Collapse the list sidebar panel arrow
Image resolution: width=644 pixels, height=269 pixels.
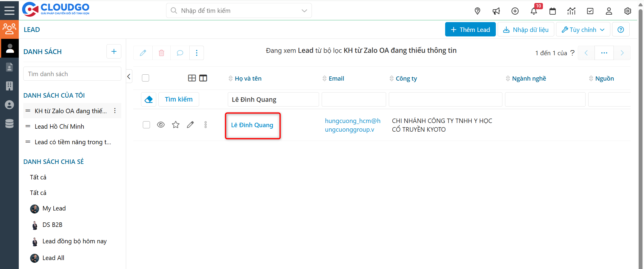pos(129,76)
